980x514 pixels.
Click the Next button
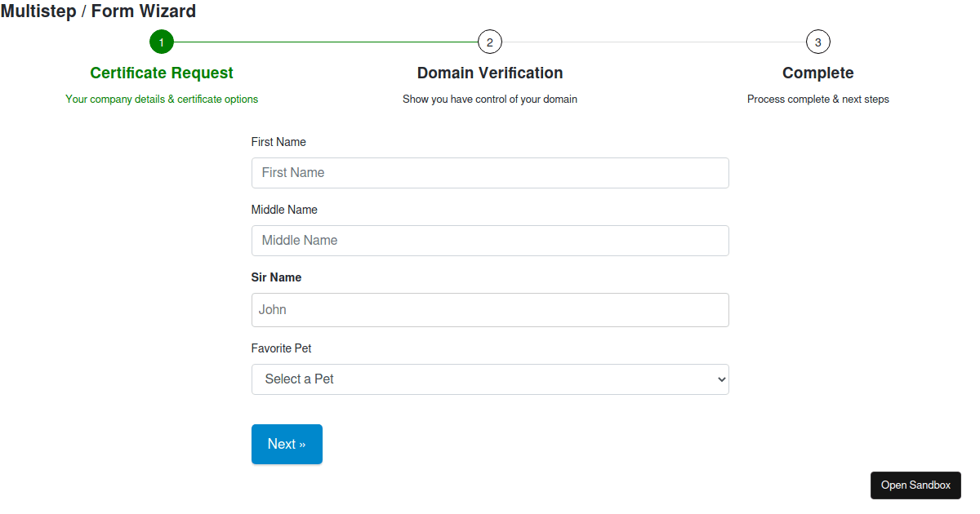287,444
